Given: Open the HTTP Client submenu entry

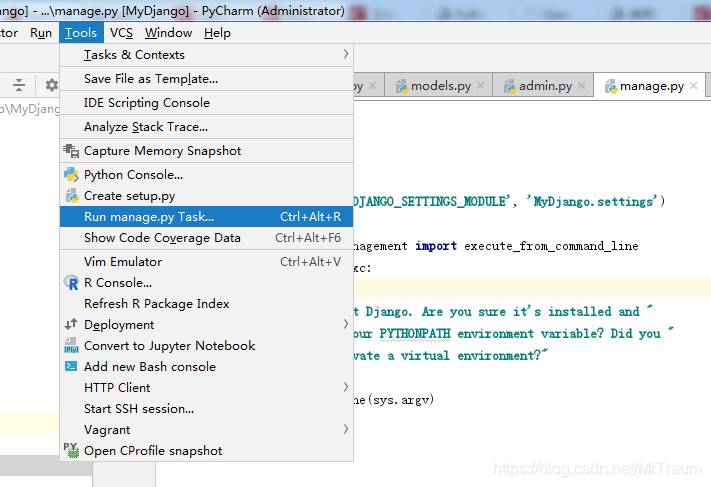Looking at the screenshot, I should pyautogui.click(x=206, y=388).
